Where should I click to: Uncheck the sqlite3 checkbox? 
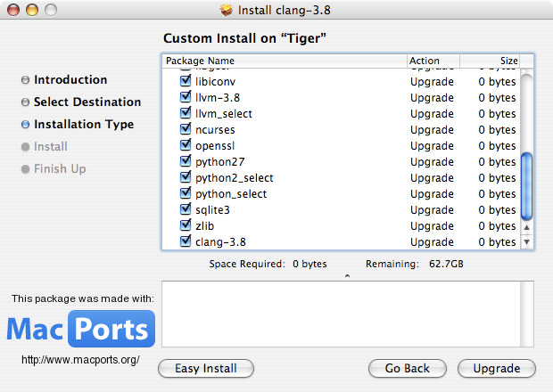coord(186,208)
